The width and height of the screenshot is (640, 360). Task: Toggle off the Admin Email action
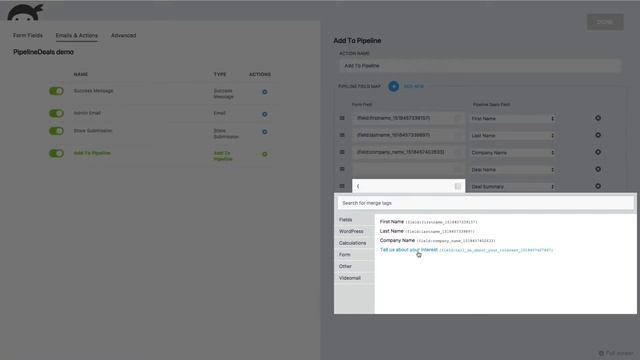click(56, 113)
